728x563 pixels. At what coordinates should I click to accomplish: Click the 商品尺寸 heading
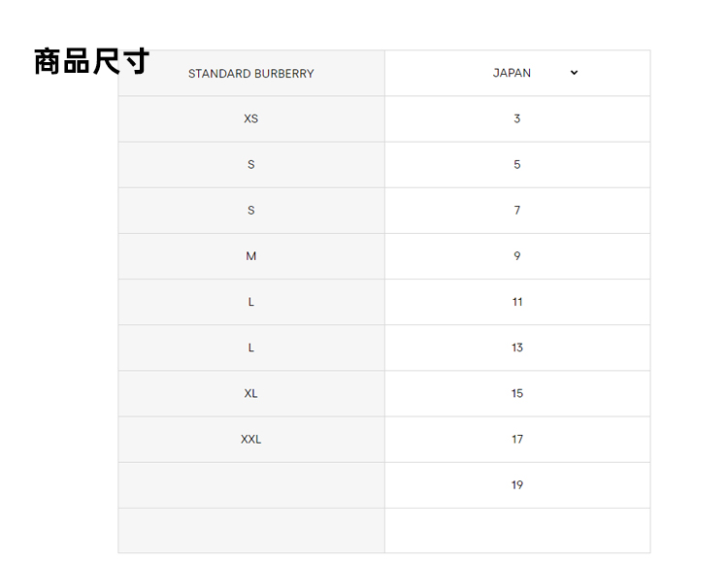tap(91, 61)
